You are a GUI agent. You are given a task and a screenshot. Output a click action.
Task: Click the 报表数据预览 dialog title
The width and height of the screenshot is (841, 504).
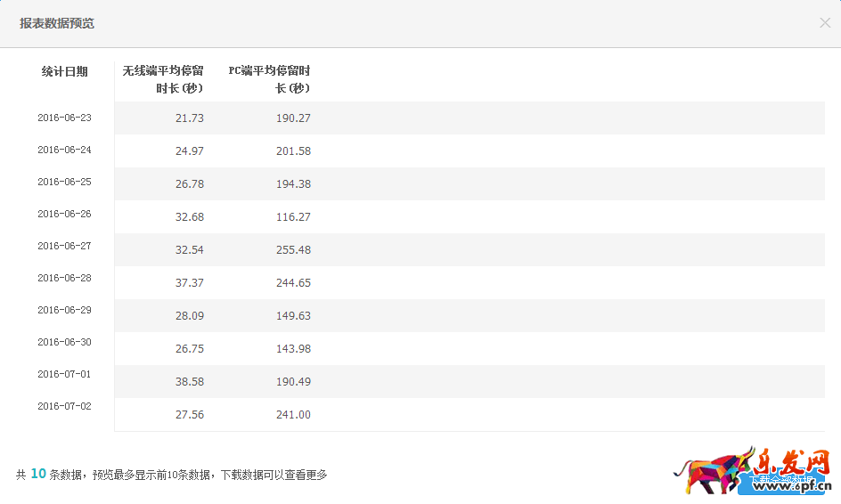point(57,23)
